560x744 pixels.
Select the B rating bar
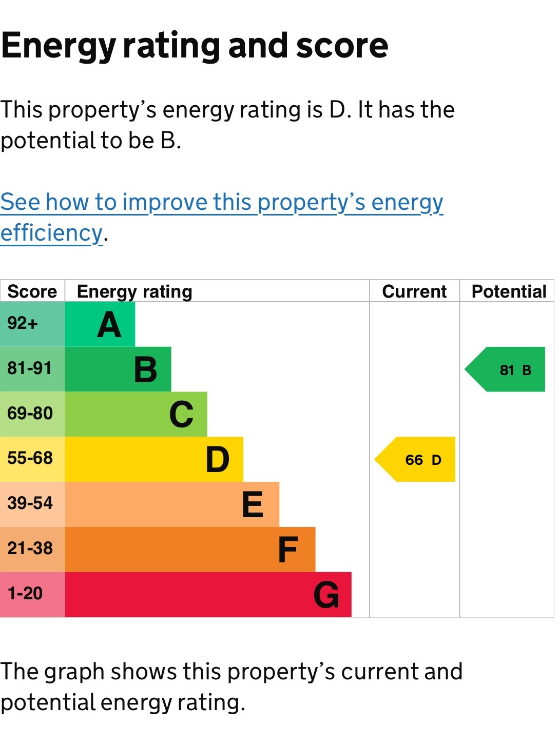tap(118, 369)
